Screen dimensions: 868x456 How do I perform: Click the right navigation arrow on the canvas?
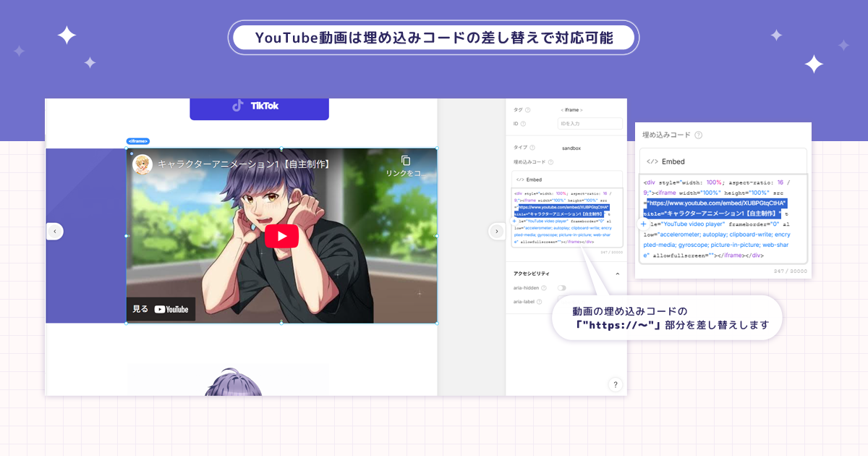pyautogui.click(x=497, y=231)
